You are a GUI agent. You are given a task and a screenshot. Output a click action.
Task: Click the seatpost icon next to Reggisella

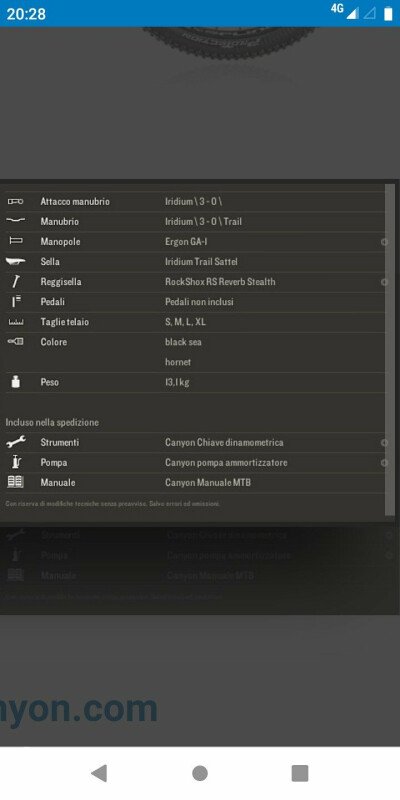click(x=16, y=282)
